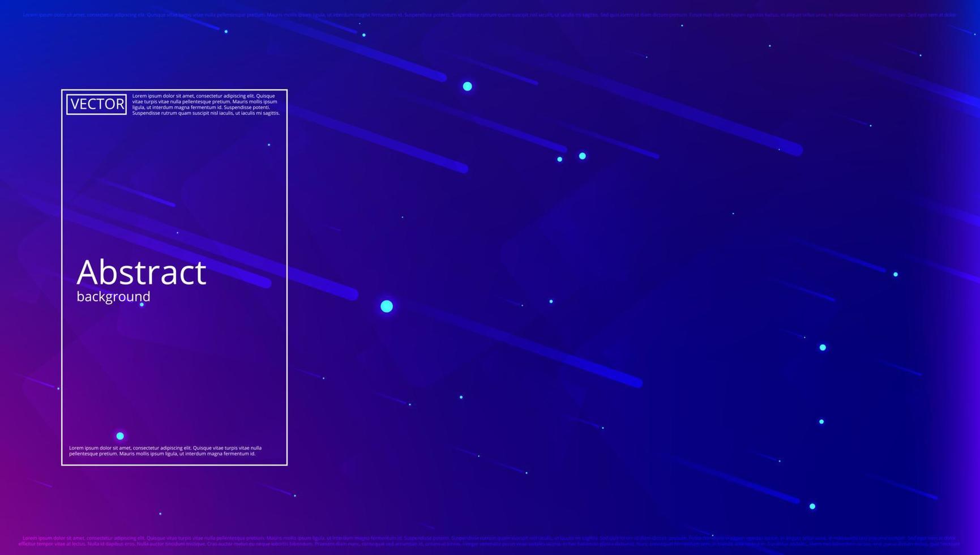Click the "background" subtitle under Abstract
Screen dimensions: 980x555
(x=113, y=297)
